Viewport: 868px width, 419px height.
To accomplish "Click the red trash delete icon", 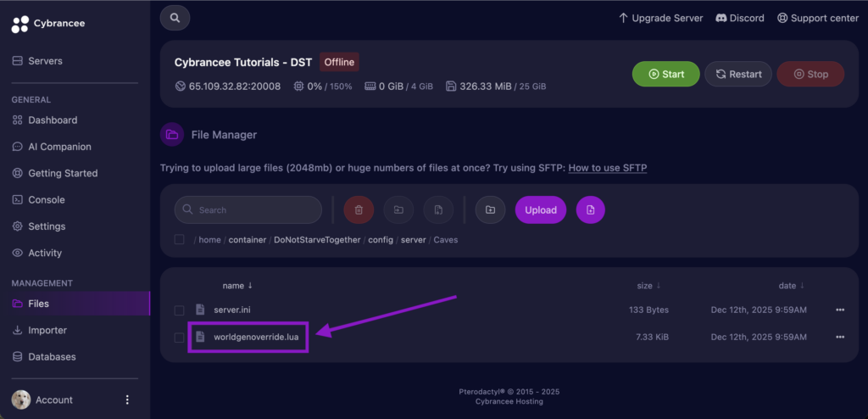I will click(x=359, y=209).
